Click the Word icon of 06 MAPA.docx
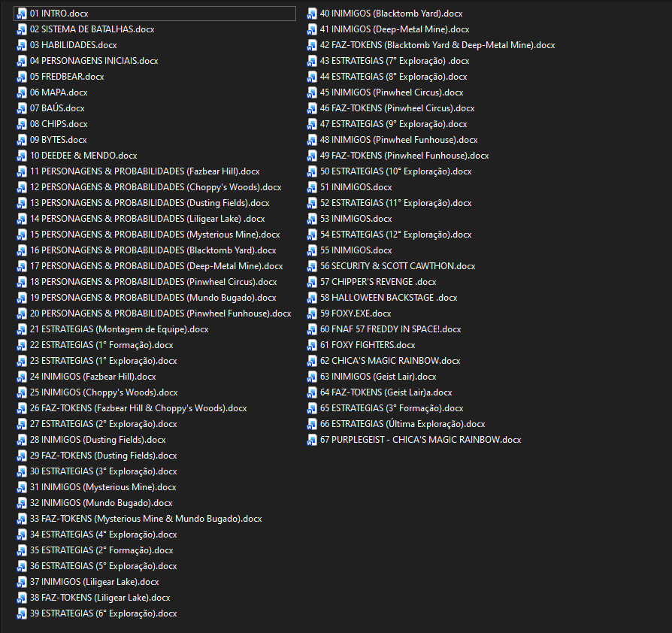Screen dimensions: 672x633 point(22,92)
